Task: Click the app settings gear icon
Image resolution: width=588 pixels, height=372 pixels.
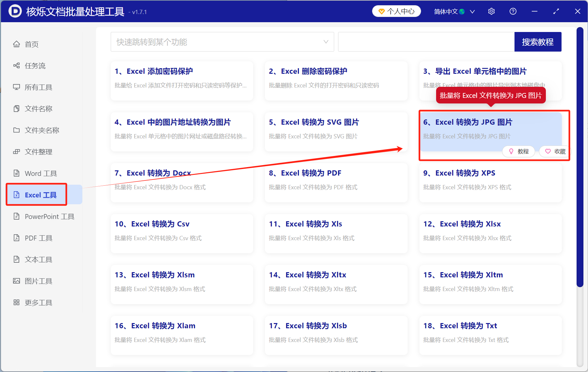Action: click(x=491, y=11)
